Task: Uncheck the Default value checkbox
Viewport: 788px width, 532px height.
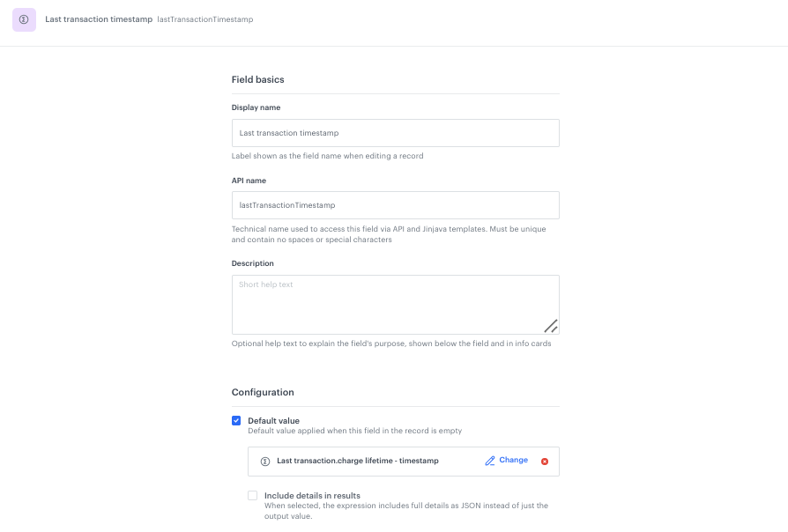Action: [236, 420]
